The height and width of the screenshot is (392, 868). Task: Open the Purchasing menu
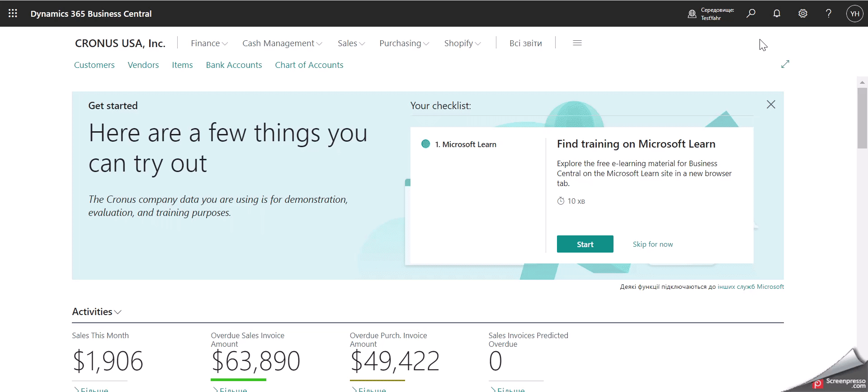click(404, 43)
